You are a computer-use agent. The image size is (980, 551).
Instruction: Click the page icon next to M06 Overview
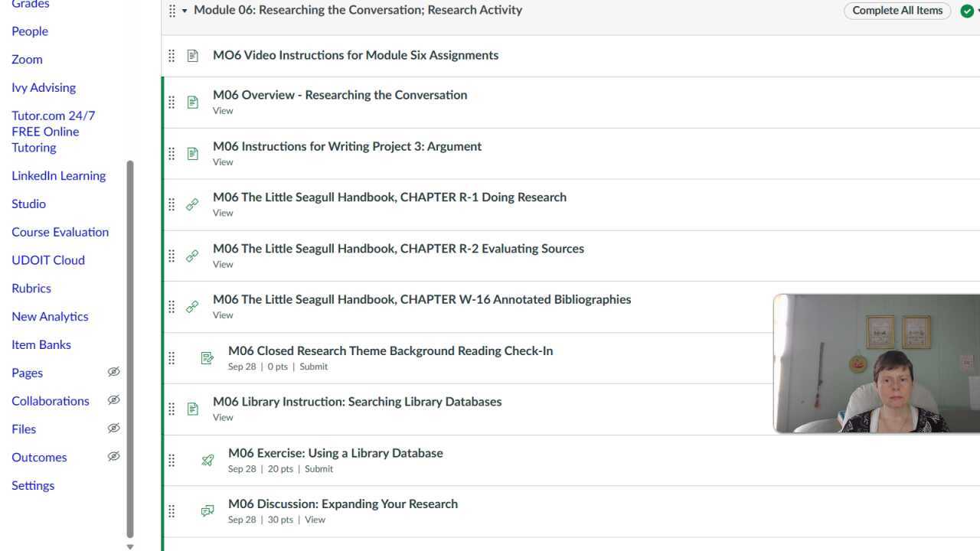point(192,102)
